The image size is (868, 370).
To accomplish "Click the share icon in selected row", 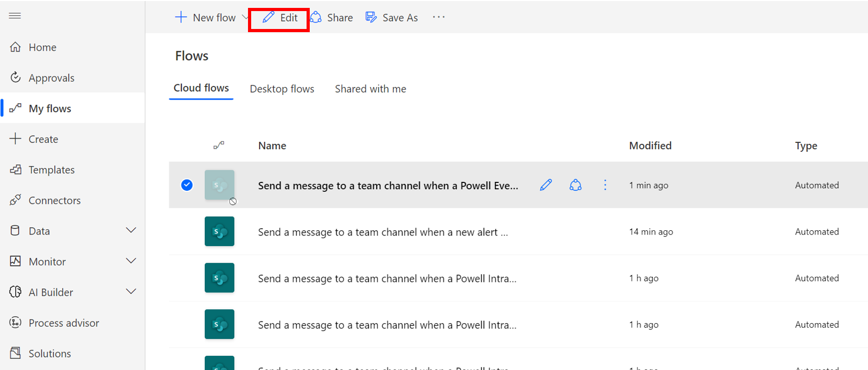I will (x=576, y=185).
